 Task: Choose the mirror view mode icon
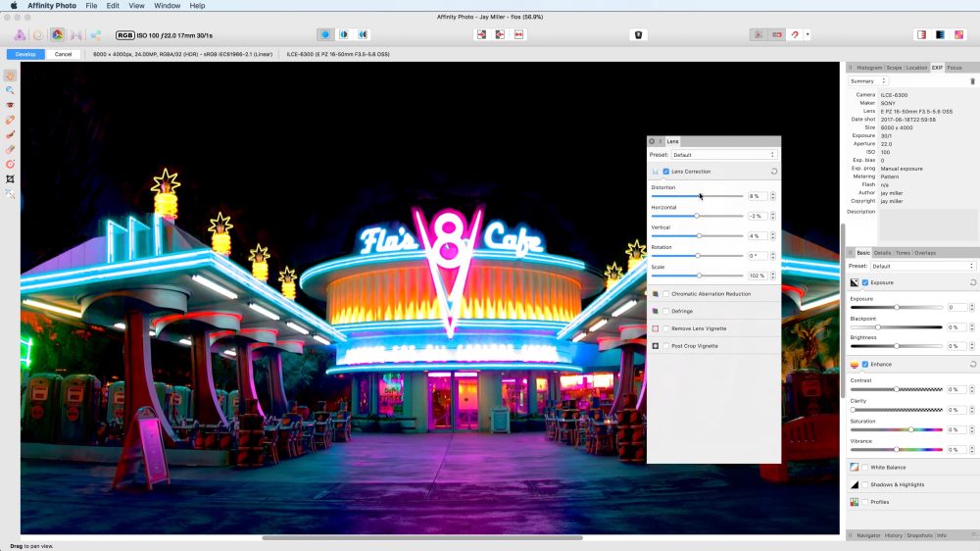[x=364, y=35]
